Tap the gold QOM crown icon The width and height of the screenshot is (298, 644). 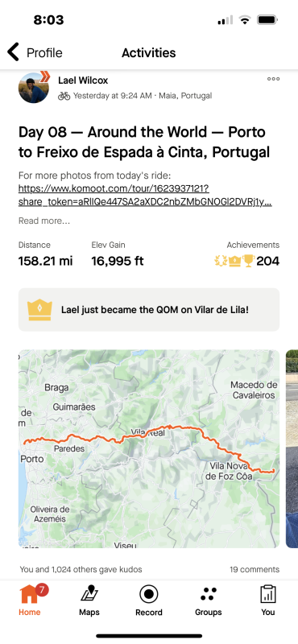click(x=39, y=310)
